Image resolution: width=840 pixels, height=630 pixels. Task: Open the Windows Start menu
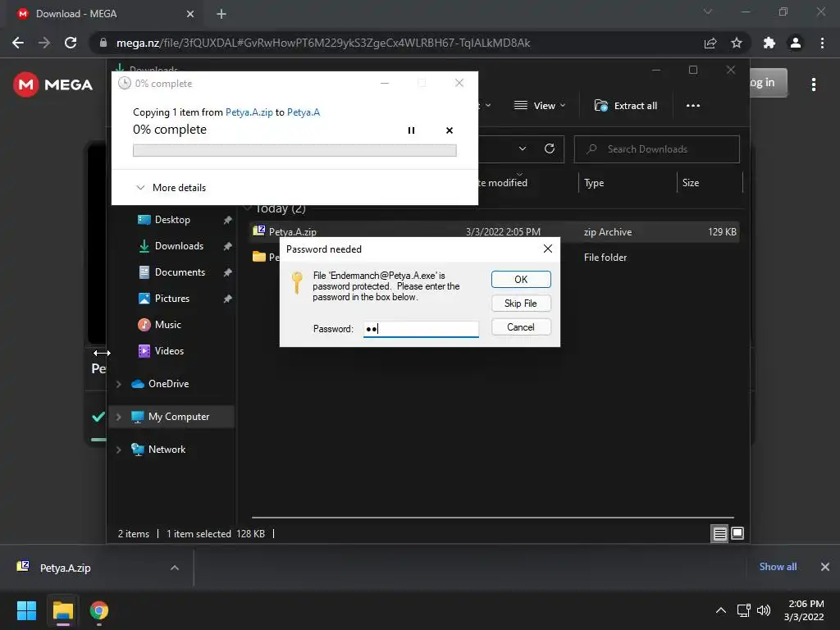point(26,610)
